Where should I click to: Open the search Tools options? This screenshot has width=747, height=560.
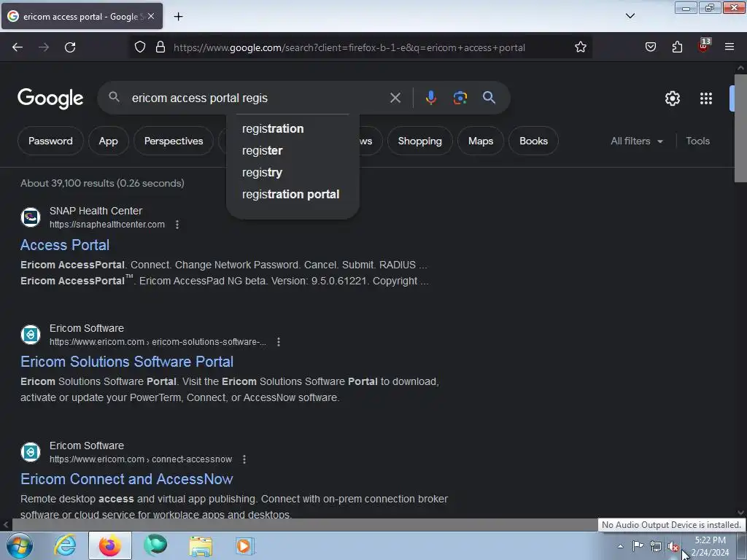[x=697, y=141]
